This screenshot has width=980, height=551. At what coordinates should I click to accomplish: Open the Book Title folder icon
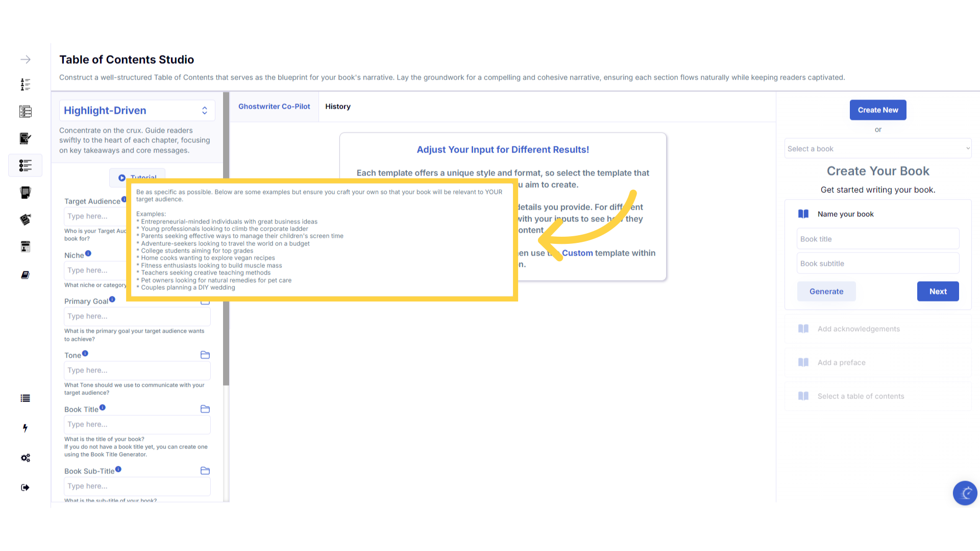point(205,409)
